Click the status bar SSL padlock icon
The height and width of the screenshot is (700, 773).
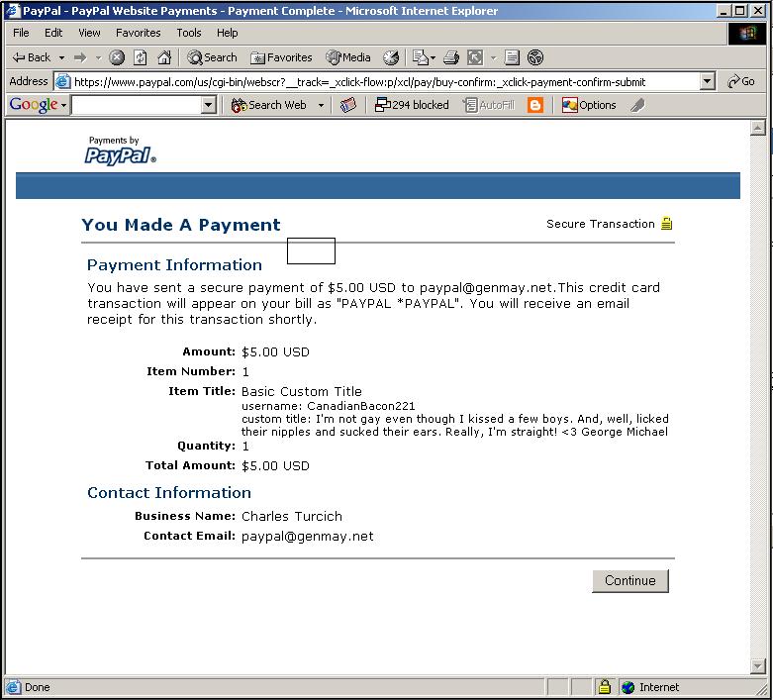click(605, 687)
